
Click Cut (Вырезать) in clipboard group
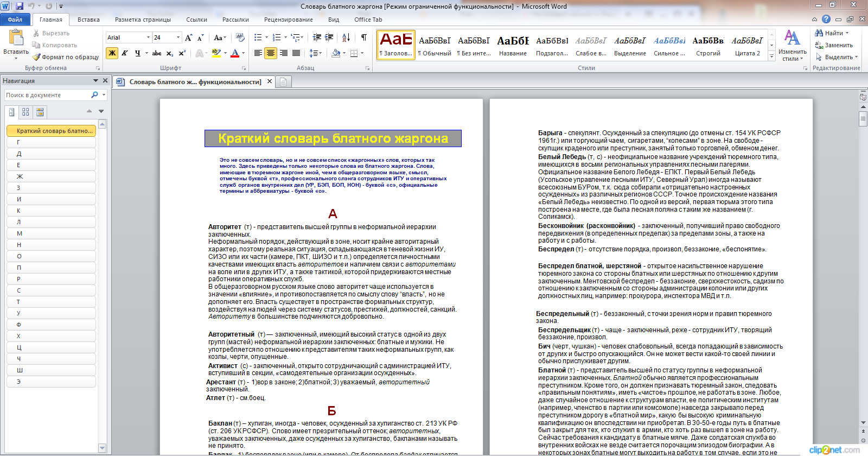click(x=50, y=33)
